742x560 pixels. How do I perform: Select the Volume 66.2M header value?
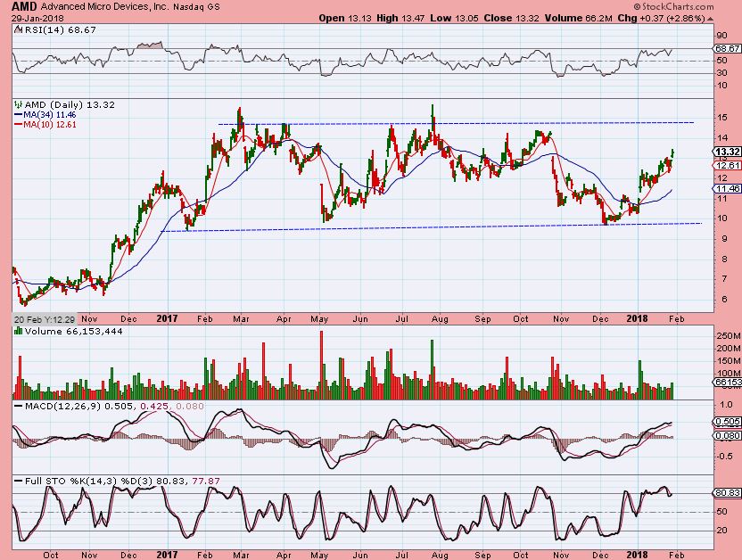tap(579, 18)
